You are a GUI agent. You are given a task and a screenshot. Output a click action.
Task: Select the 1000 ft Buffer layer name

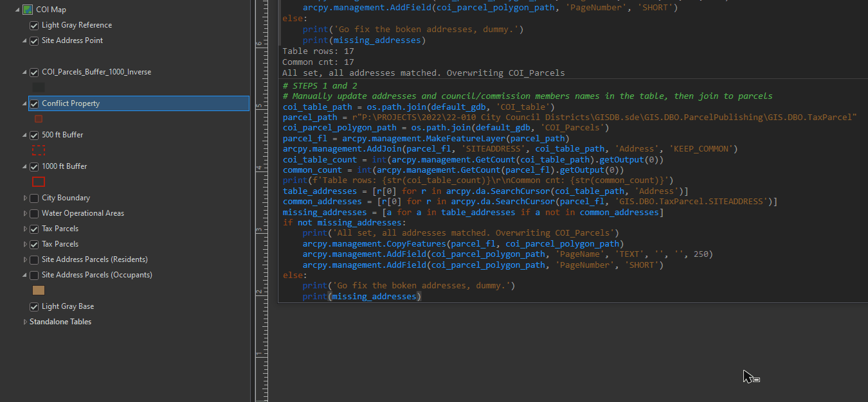[64, 167]
